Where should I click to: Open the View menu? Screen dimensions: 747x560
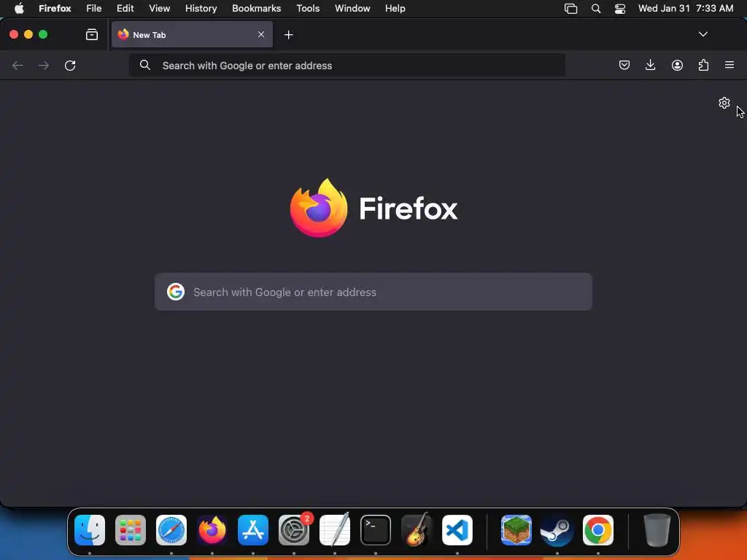click(x=160, y=8)
